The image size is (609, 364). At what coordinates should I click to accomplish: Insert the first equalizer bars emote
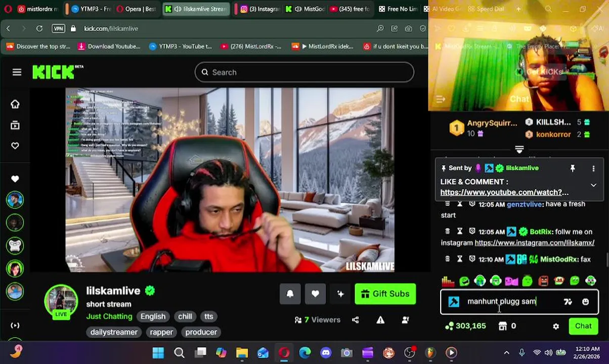click(x=448, y=281)
